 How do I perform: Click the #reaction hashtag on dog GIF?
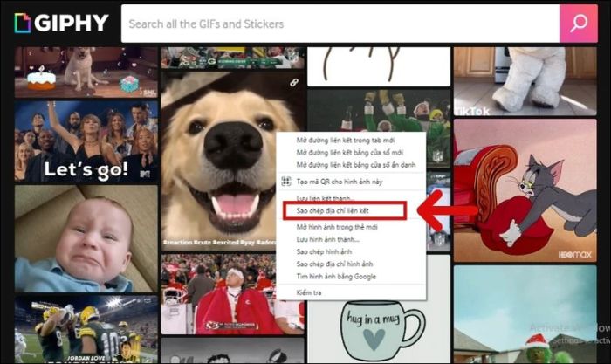(178, 243)
